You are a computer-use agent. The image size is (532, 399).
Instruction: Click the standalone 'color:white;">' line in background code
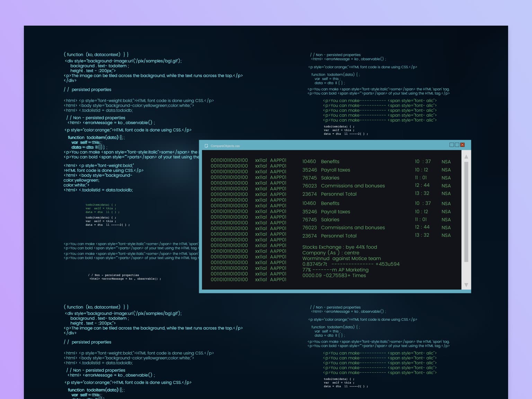pyautogui.click(x=76, y=185)
